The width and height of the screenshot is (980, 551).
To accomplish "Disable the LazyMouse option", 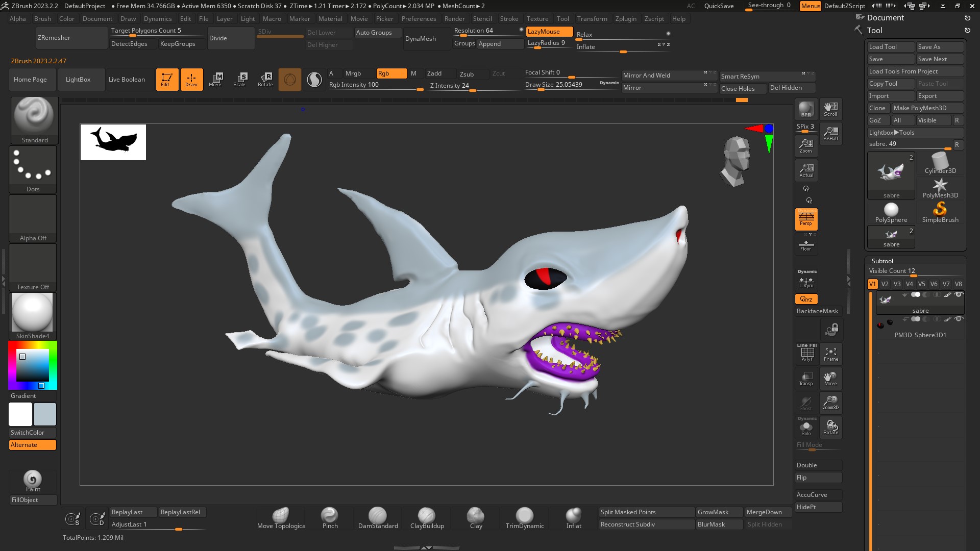I will (549, 32).
